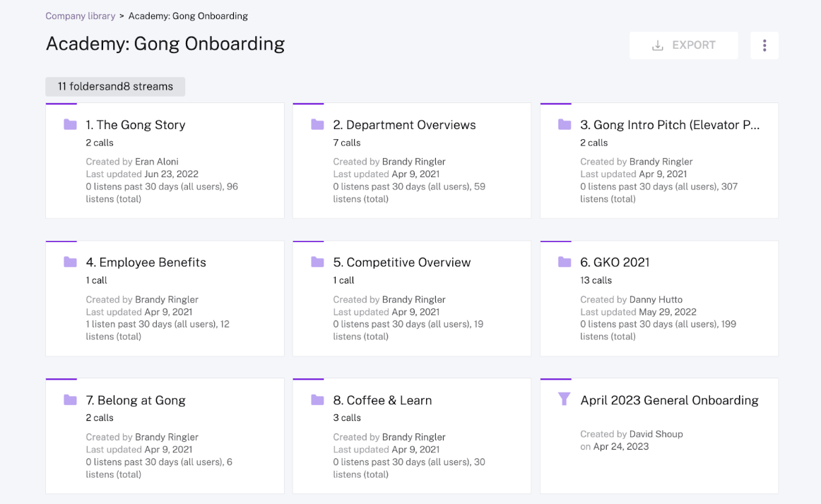This screenshot has height=504, width=821.
Task: Open folder 5. Competitive Overview
Action: click(x=401, y=262)
